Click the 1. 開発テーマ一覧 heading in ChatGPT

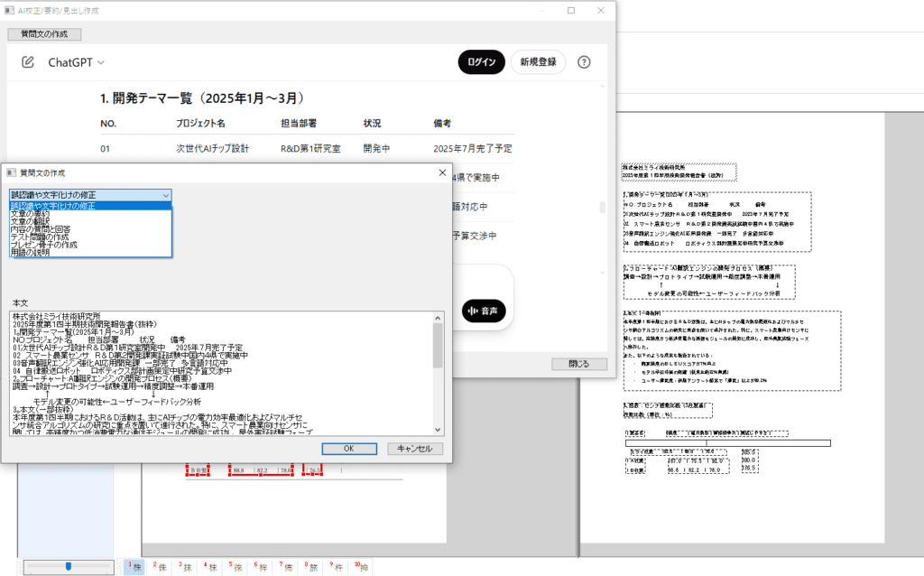pyautogui.click(x=202, y=98)
